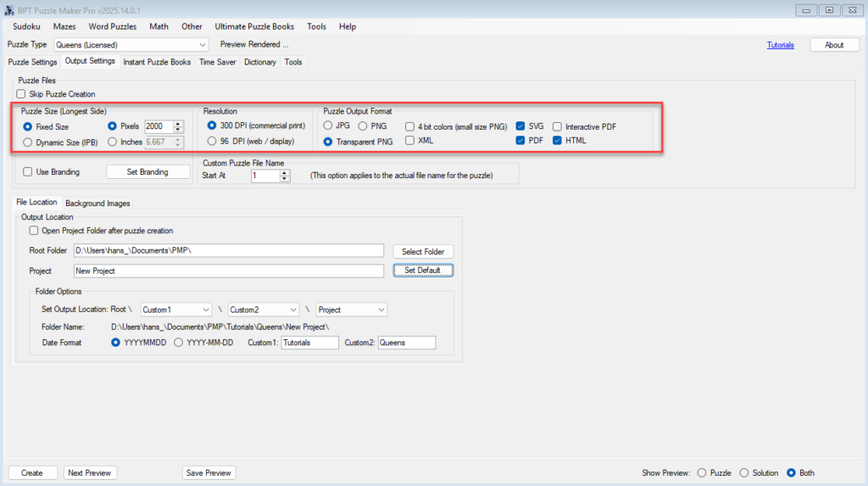Select Dynamic Size (IPB) option
The height and width of the screenshot is (486, 868).
click(28, 142)
